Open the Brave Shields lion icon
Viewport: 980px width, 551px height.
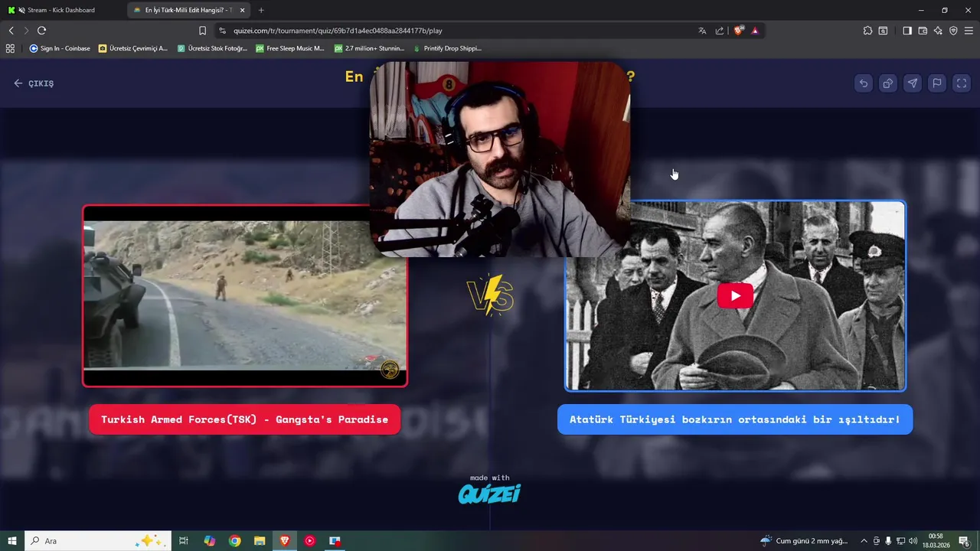pyautogui.click(x=739, y=31)
